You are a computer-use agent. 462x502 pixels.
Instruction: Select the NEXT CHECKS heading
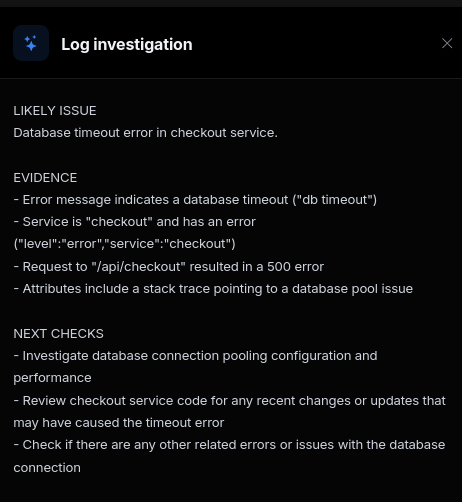(x=58, y=334)
